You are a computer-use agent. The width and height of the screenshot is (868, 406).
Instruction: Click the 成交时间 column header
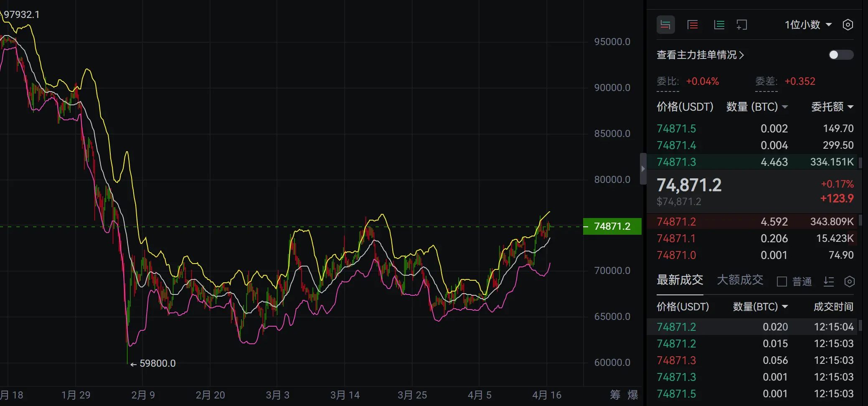833,307
